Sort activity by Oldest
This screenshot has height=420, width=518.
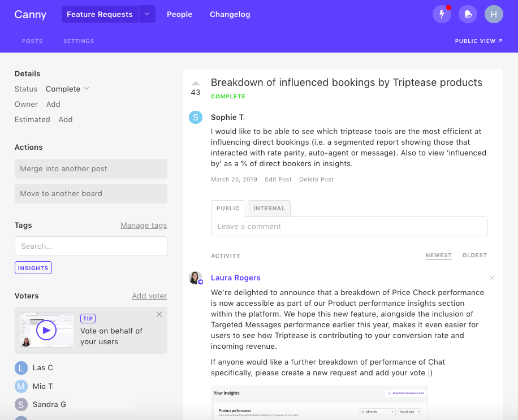474,256
